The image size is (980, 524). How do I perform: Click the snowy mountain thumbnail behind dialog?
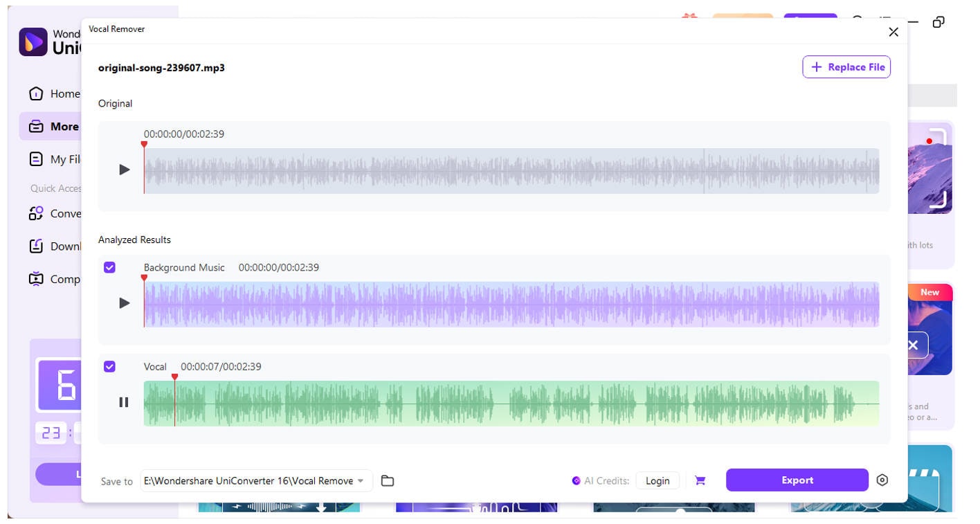click(x=929, y=168)
